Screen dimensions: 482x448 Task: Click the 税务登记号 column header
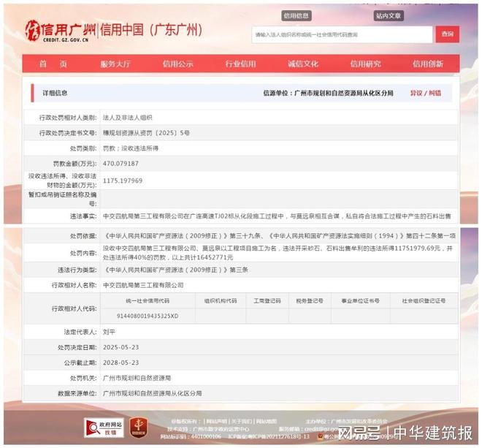click(x=310, y=300)
